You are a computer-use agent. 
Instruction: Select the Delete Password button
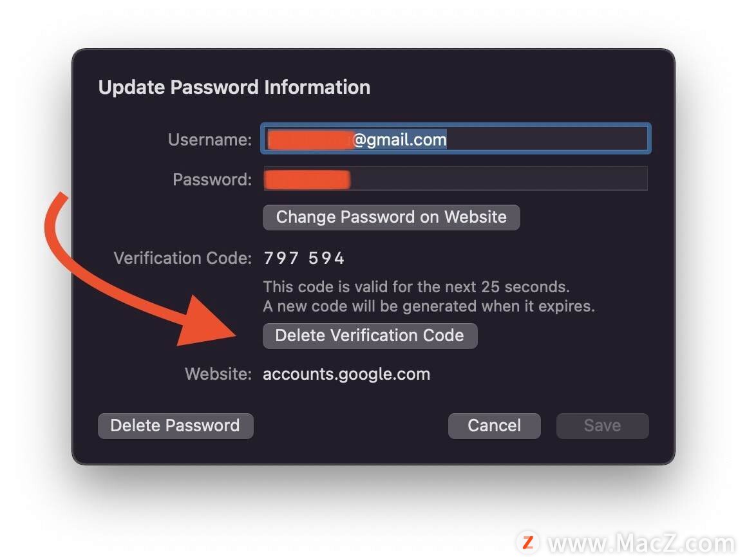coord(175,425)
